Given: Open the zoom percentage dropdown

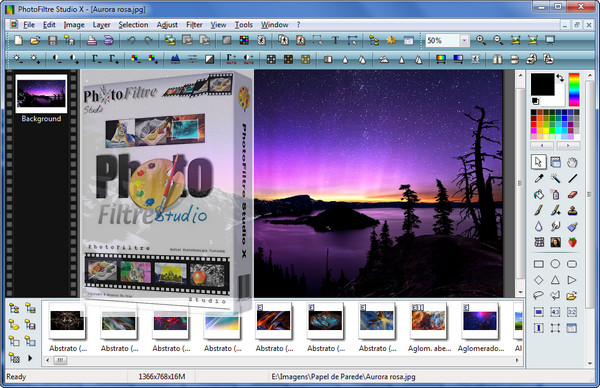Looking at the screenshot, I should 465,41.
